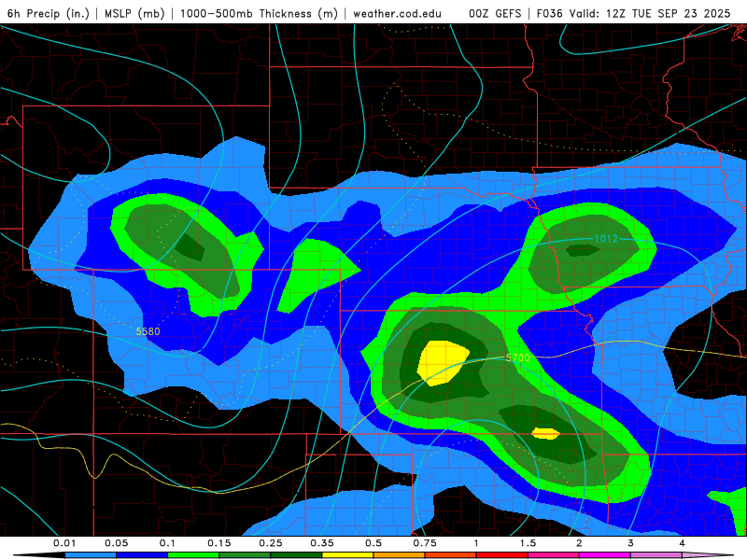
Task: Click the light blue 0.01–0.05 legend segment
Action: (x=91, y=555)
